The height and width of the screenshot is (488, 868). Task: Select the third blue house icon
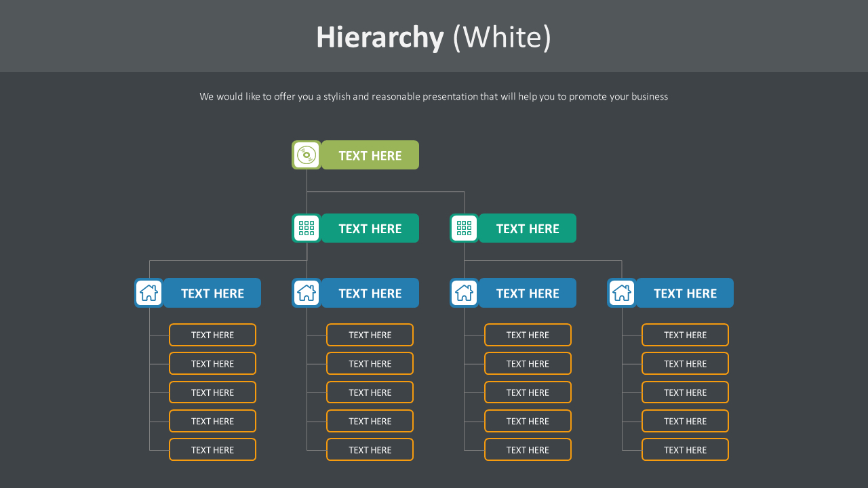[x=464, y=293]
